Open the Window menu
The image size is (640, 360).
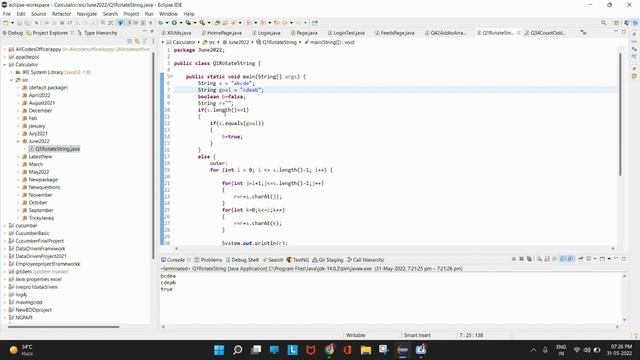(168, 14)
